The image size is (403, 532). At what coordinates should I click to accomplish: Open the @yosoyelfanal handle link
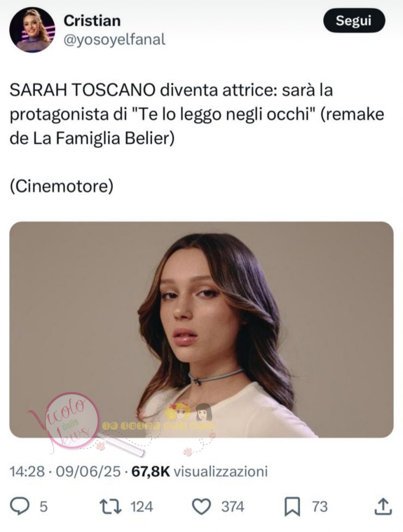coord(115,40)
